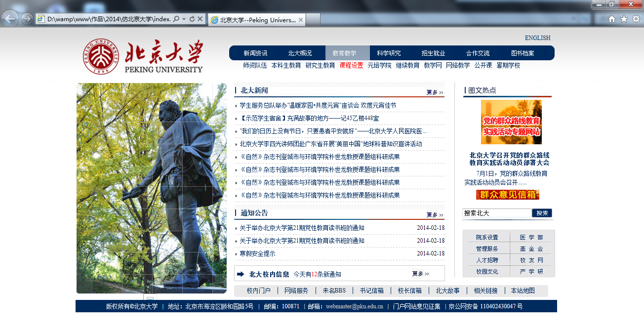Select 元培学院 submenu item
644x335 pixels.
coord(379,65)
